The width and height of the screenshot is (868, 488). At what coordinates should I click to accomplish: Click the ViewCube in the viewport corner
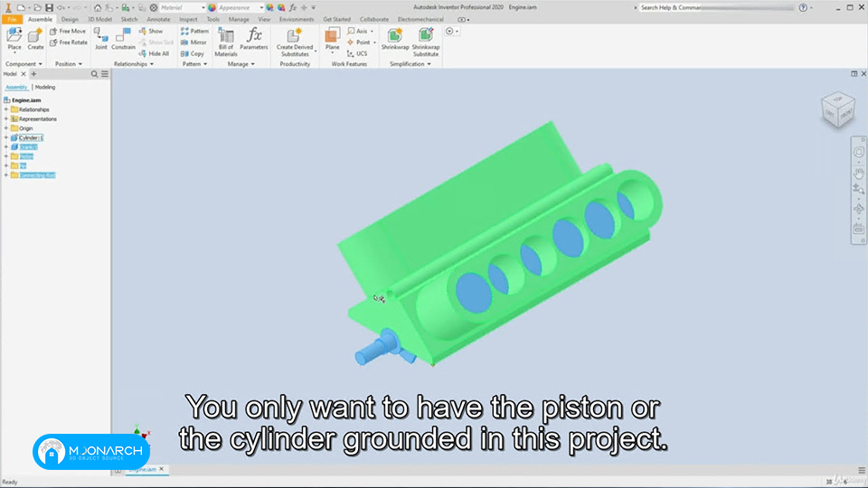[x=838, y=109]
